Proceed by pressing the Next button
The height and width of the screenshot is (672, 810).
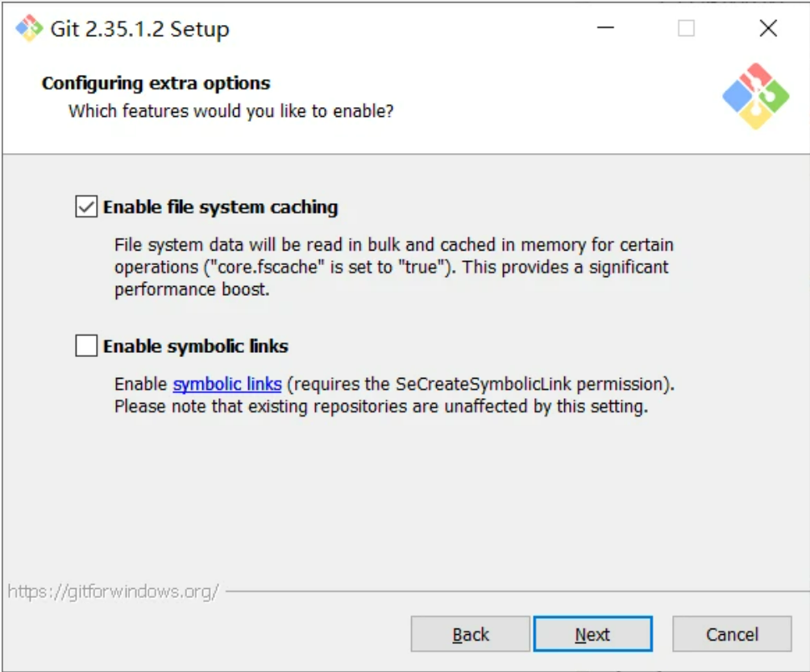[592, 635]
